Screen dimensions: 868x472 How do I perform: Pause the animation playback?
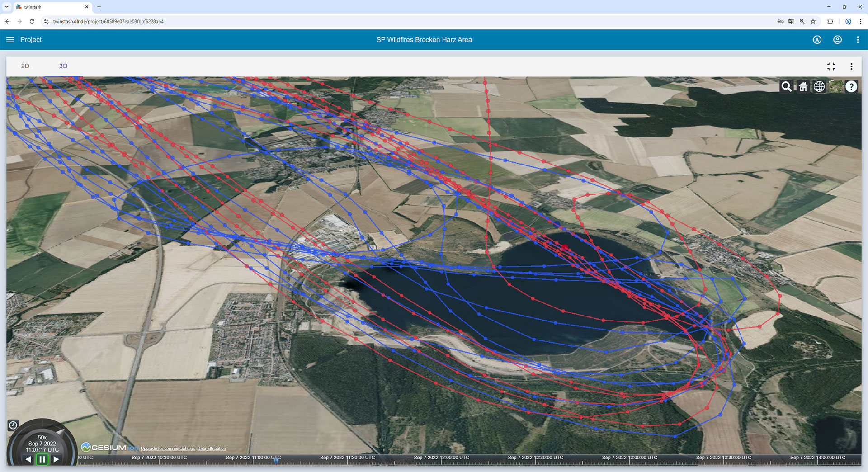pyautogui.click(x=42, y=459)
